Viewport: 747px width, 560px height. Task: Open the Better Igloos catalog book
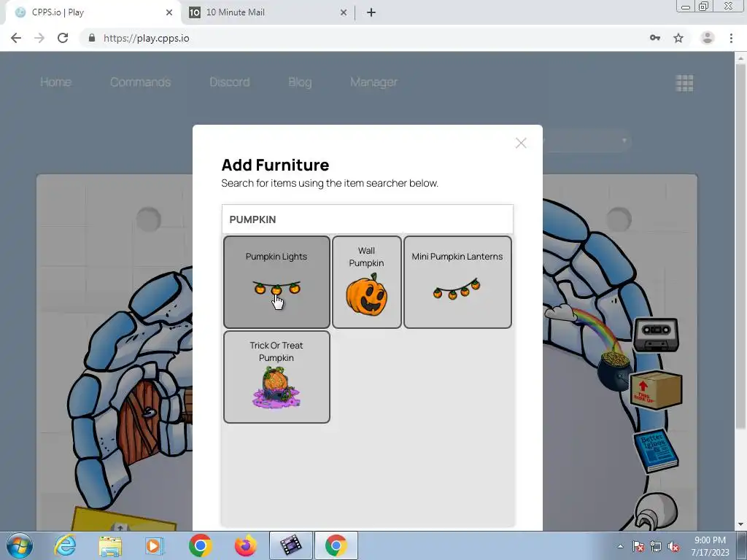click(656, 451)
